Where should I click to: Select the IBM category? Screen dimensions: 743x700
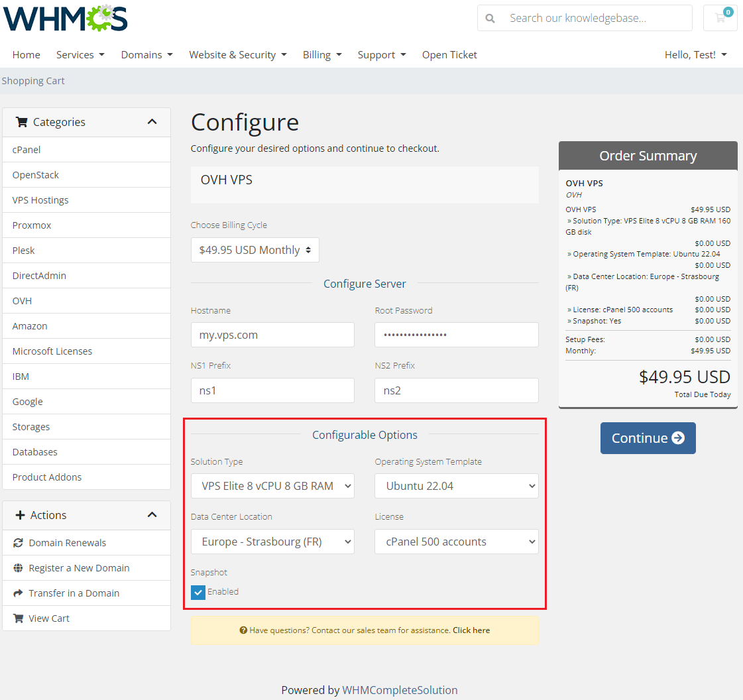(x=86, y=377)
